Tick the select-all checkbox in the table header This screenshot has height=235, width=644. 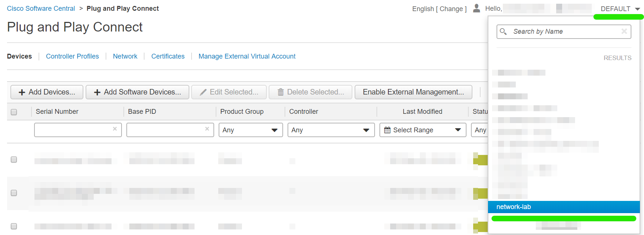[x=14, y=112]
